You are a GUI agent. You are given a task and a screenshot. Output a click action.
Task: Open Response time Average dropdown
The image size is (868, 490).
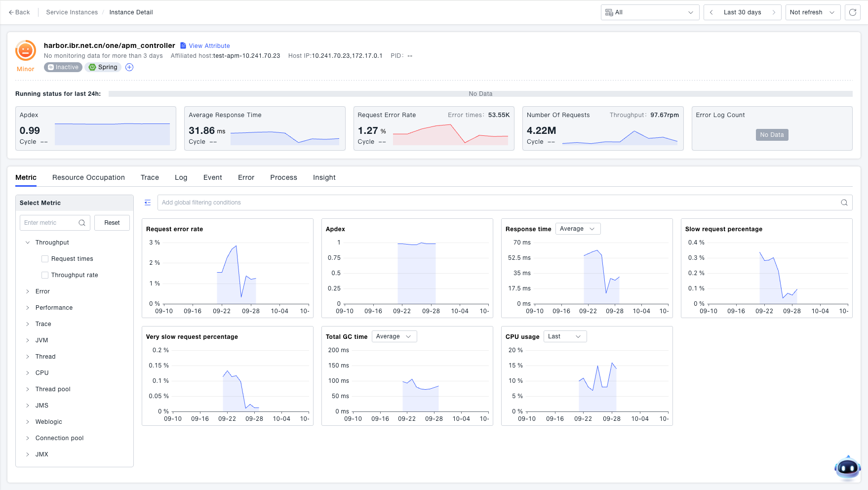(x=577, y=229)
